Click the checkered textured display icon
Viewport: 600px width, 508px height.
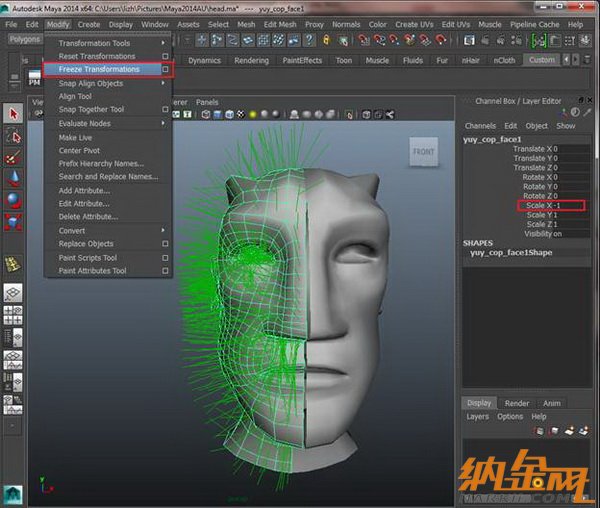point(241,114)
